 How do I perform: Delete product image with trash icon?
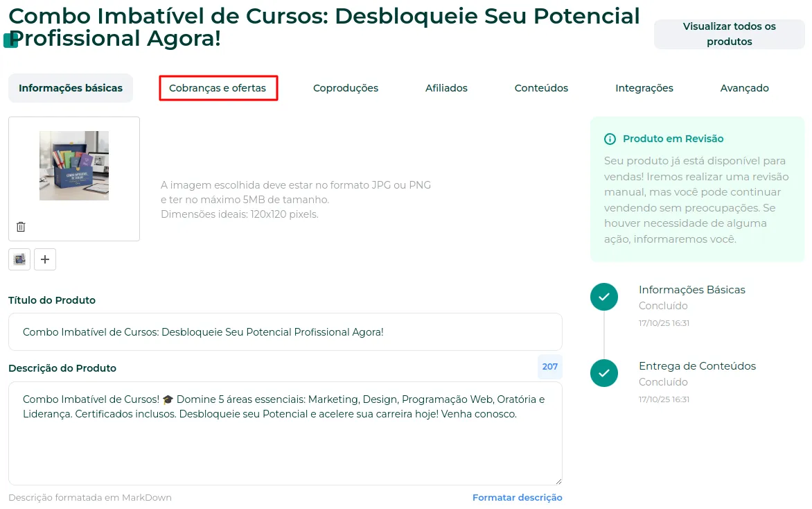[21, 227]
